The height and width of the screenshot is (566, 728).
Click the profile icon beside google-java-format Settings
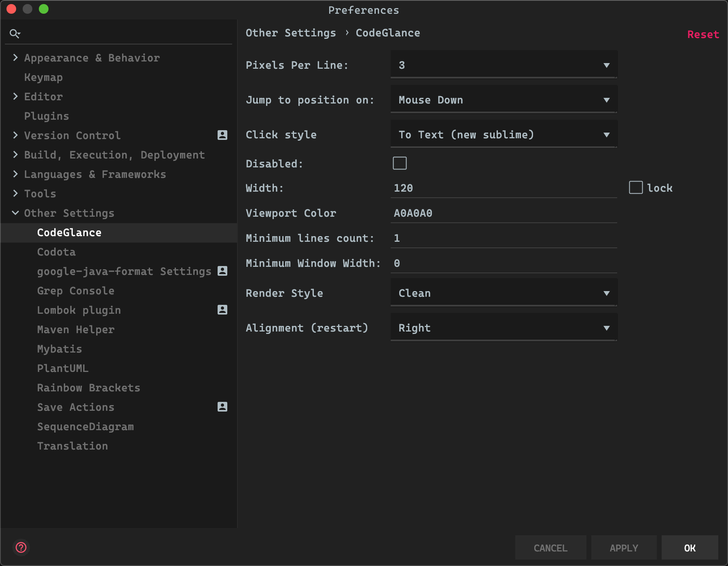pos(222,271)
